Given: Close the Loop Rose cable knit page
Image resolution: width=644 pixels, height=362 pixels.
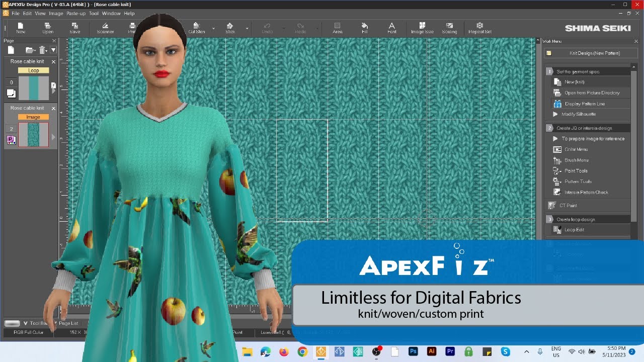Looking at the screenshot, I should [x=53, y=61].
